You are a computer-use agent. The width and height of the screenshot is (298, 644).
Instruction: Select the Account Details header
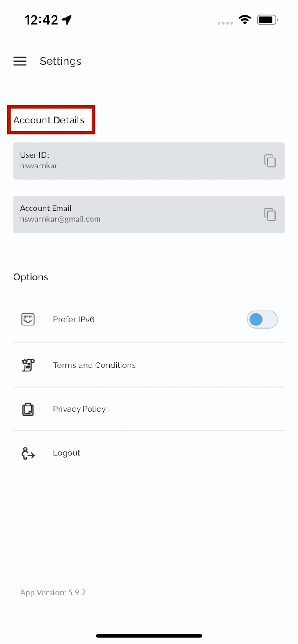pyautogui.click(x=49, y=120)
